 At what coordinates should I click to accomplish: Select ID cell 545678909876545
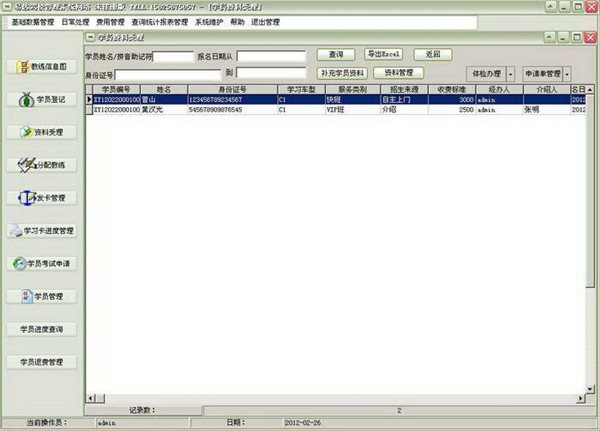(x=233, y=109)
